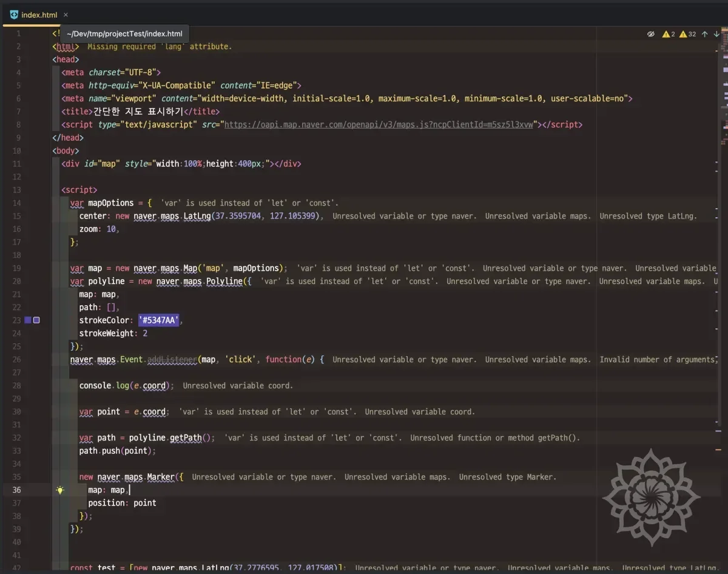Click the Korean title text 간단한 지도 표시하기
Viewport: 728px width, 574px height.
tap(138, 112)
